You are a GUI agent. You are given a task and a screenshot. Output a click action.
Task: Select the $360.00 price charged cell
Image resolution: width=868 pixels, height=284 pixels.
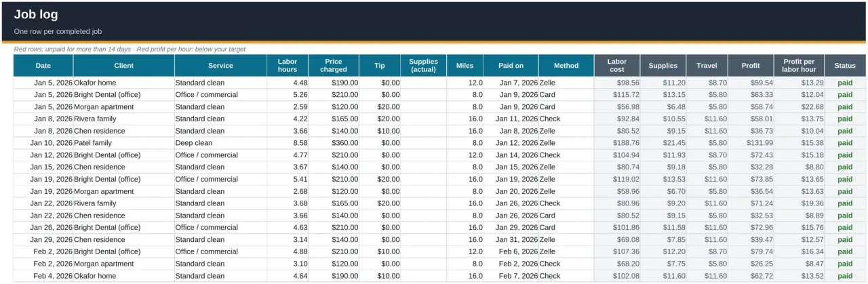click(334, 143)
